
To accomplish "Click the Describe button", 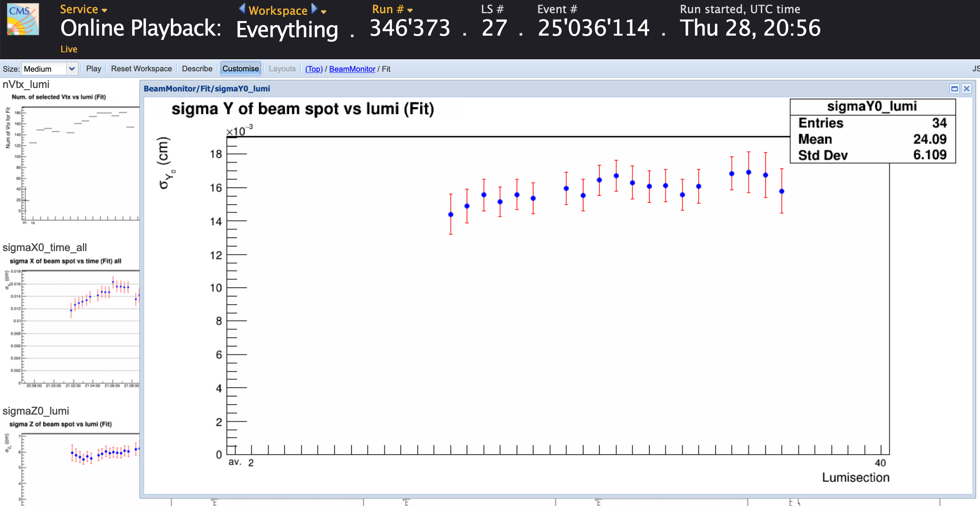I will [x=197, y=69].
